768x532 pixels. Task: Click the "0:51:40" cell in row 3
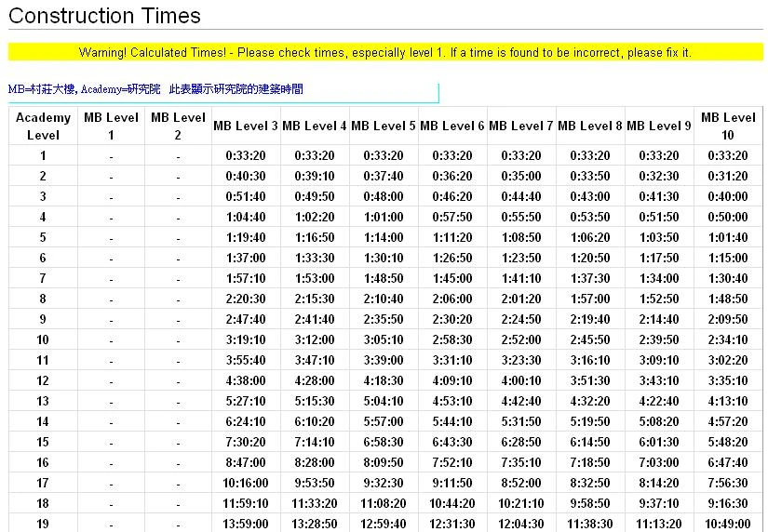point(246,197)
